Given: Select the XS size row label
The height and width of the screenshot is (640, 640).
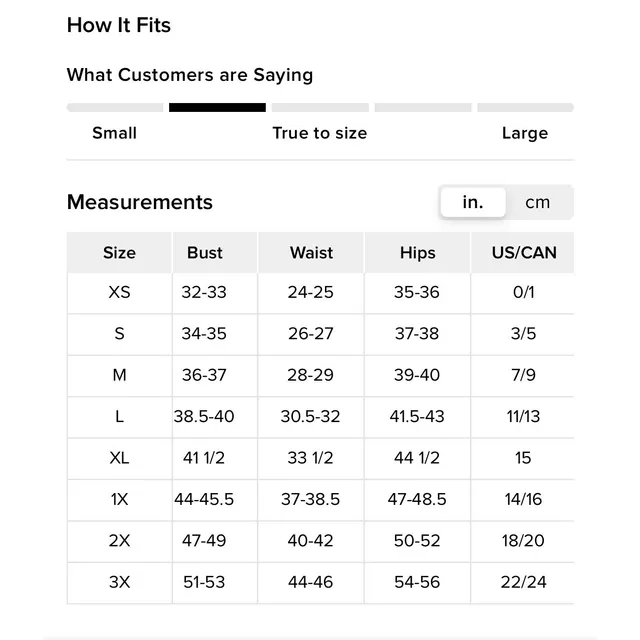Looking at the screenshot, I should [119, 292].
